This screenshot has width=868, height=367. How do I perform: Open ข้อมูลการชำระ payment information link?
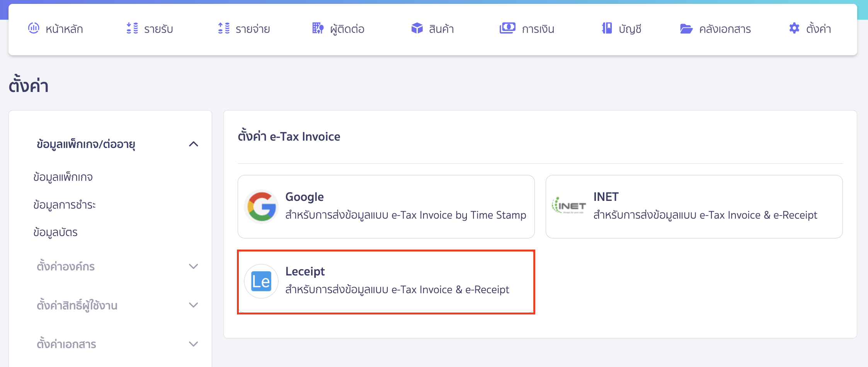(65, 205)
